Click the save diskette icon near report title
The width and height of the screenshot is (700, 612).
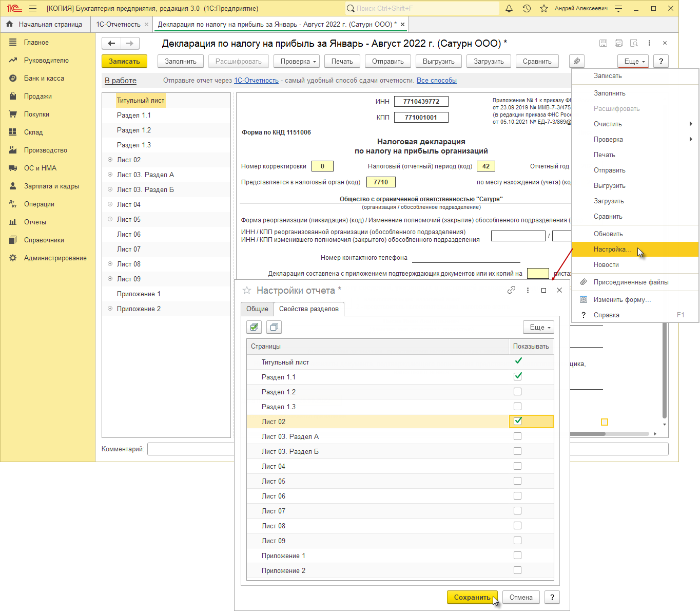pyautogui.click(x=604, y=43)
